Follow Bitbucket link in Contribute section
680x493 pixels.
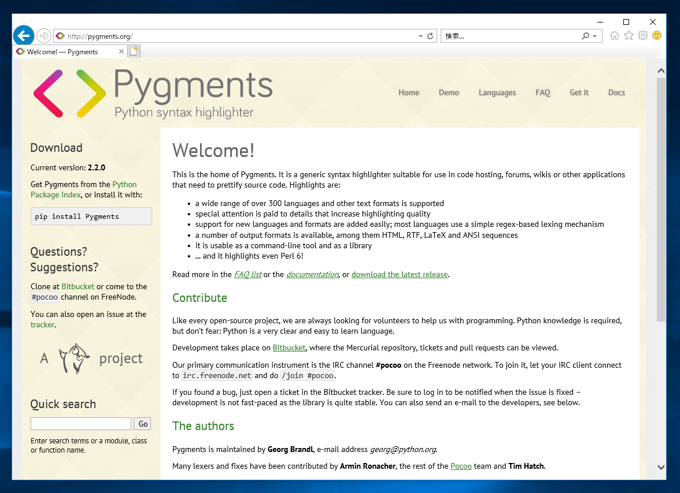tap(289, 347)
